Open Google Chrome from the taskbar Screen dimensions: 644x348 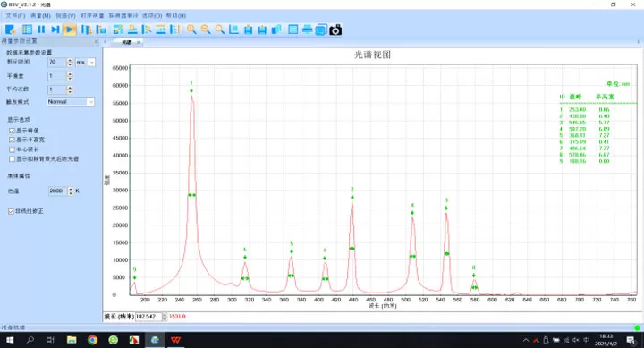92,340
